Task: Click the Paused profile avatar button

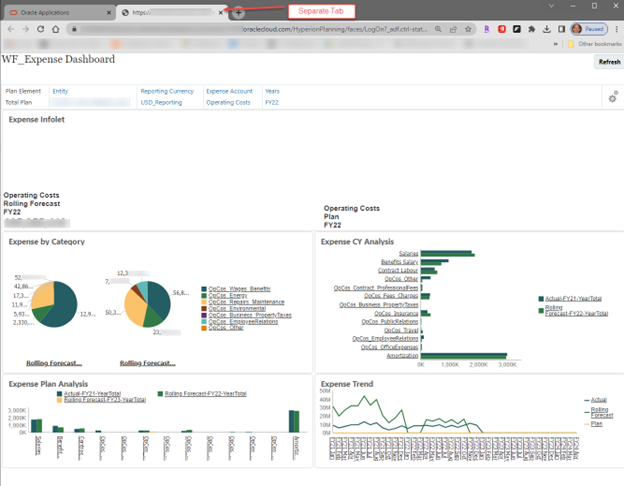Action: (589, 29)
